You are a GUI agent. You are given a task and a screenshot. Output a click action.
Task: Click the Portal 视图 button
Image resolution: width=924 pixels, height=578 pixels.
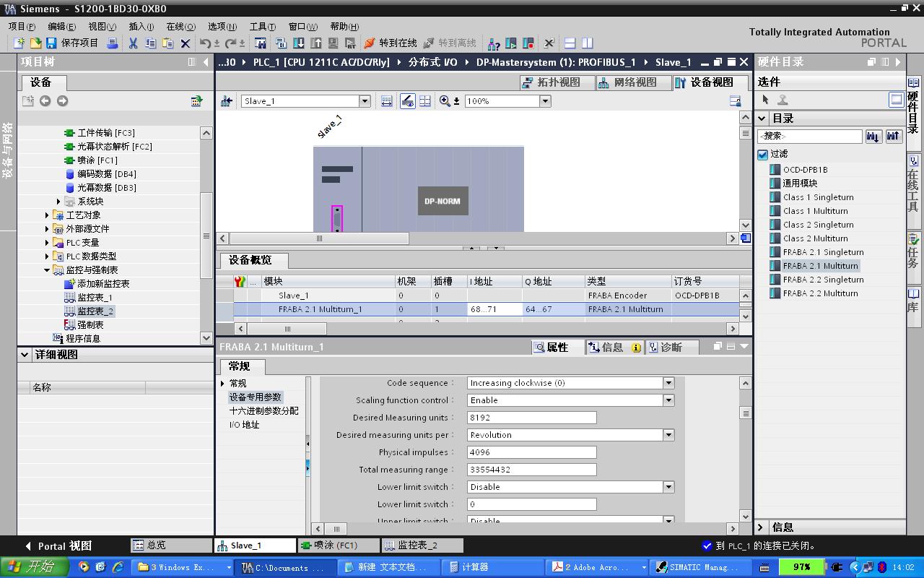coord(58,546)
